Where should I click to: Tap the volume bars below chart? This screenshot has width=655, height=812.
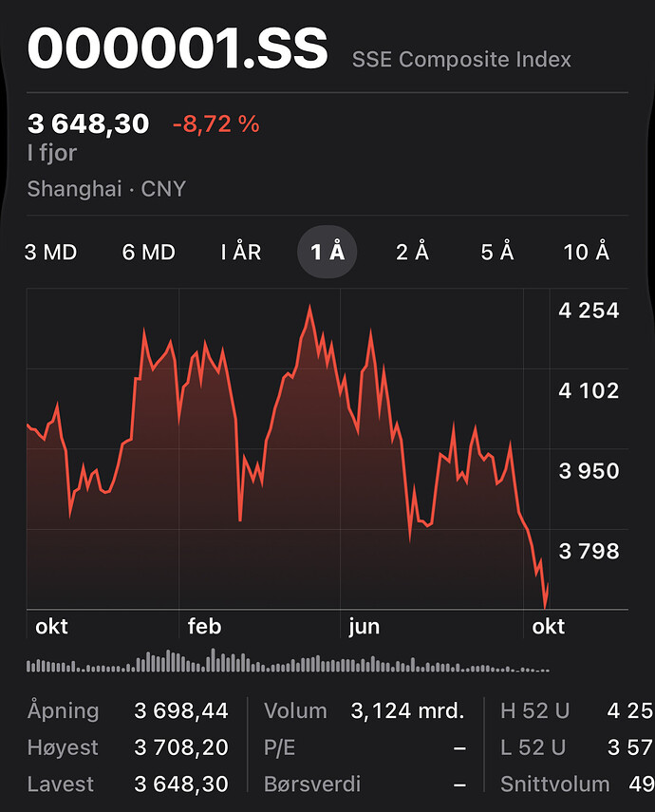coord(288,661)
